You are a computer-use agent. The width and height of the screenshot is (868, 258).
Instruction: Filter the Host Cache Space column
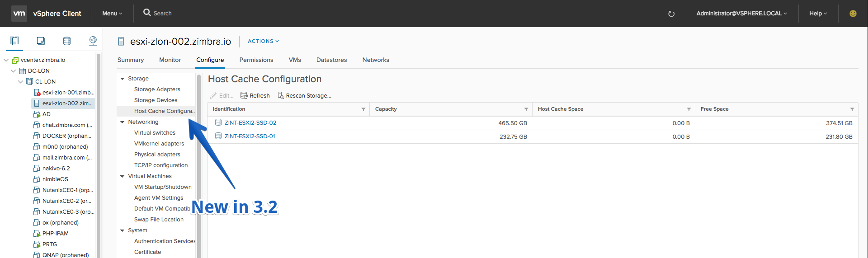click(x=689, y=109)
